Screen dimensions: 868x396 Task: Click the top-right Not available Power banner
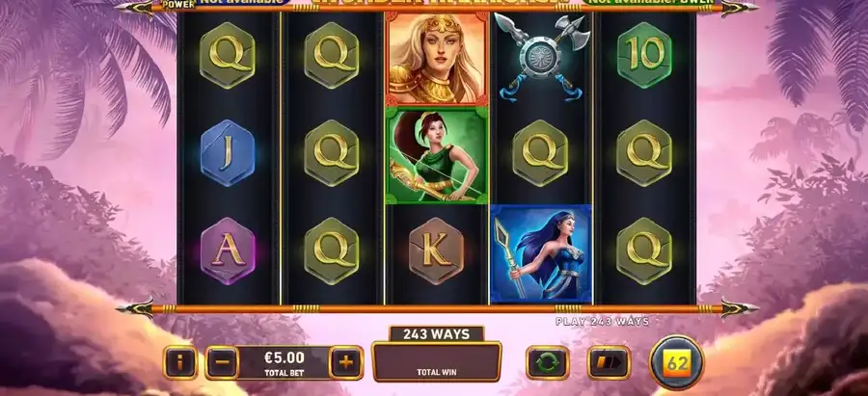648,3
